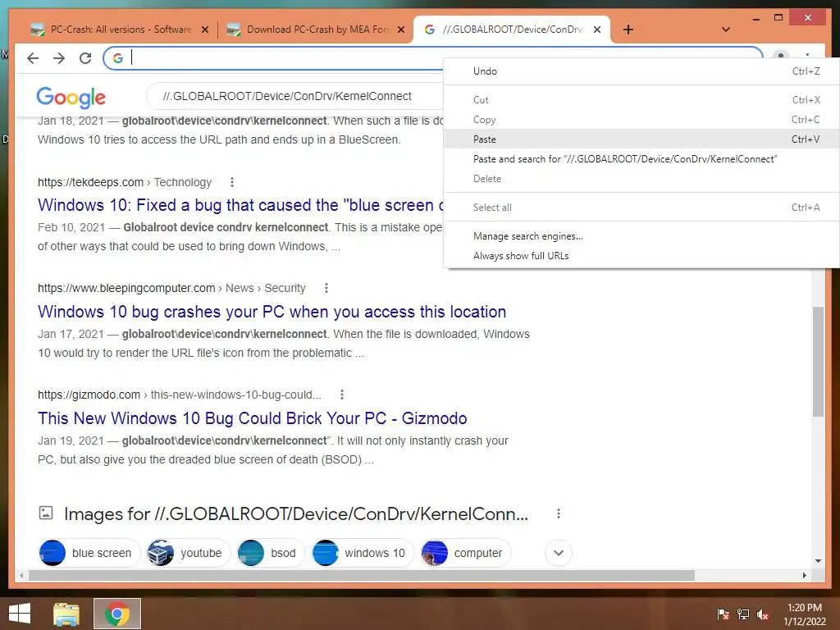This screenshot has height=630, width=840.
Task: Click the horizontal scrollbar left arrow
Action: 21,575
